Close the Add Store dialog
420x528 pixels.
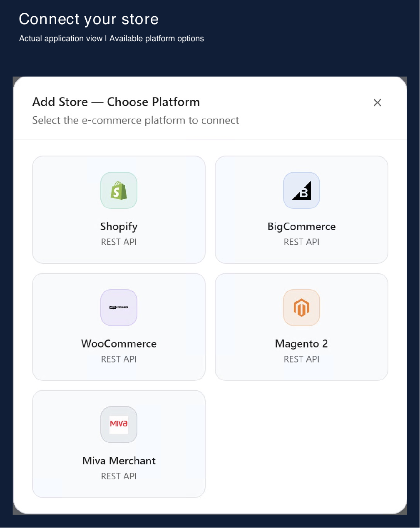378,103
